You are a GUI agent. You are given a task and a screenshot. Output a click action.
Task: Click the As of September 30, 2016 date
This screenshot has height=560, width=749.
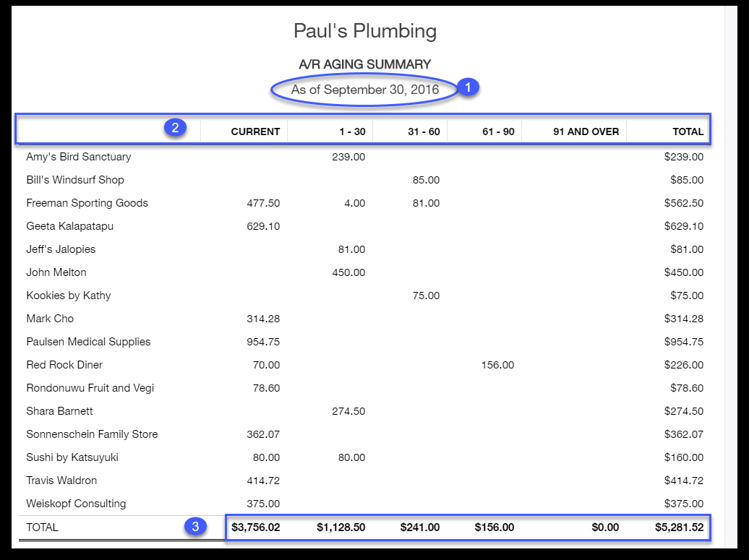[368, 90]
